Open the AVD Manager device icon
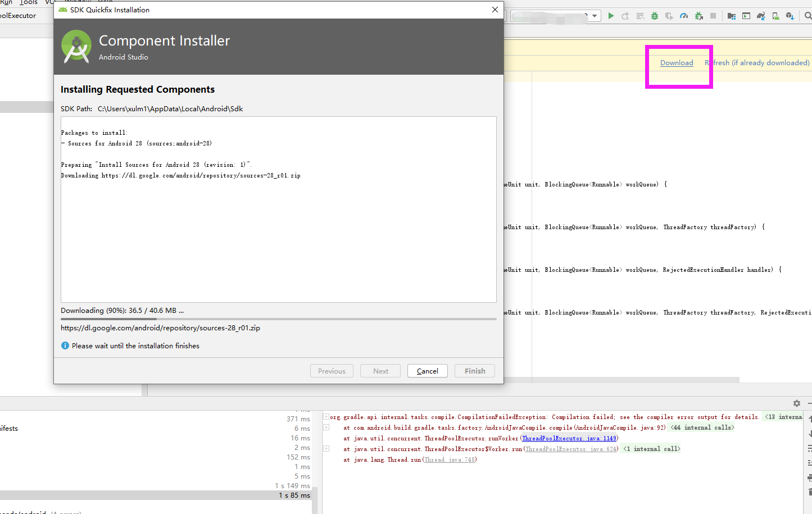The width and height of the screenshot is (812, 514). click(775, 16)
